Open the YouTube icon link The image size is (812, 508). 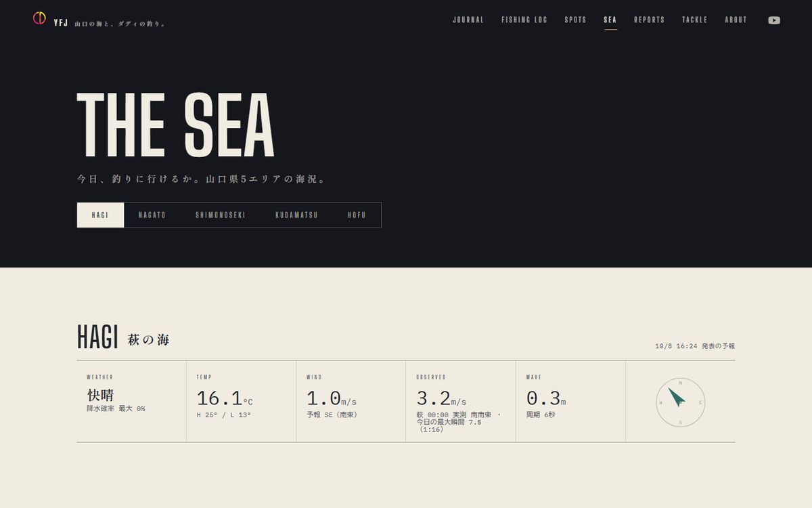pyautogui.click(x=774, y=20)
